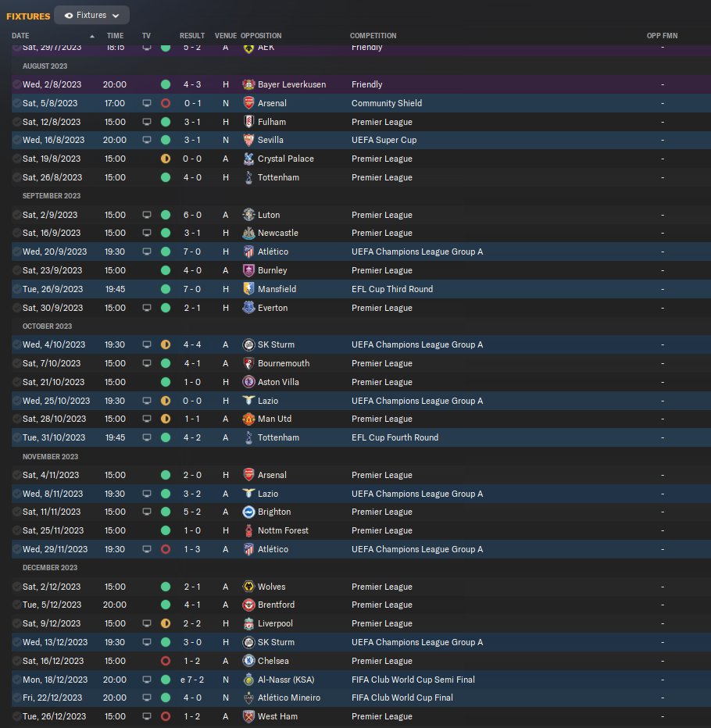Open the Community Shield competition link
The width and height of the screenshot is (711, 728).
coord(387,103)
